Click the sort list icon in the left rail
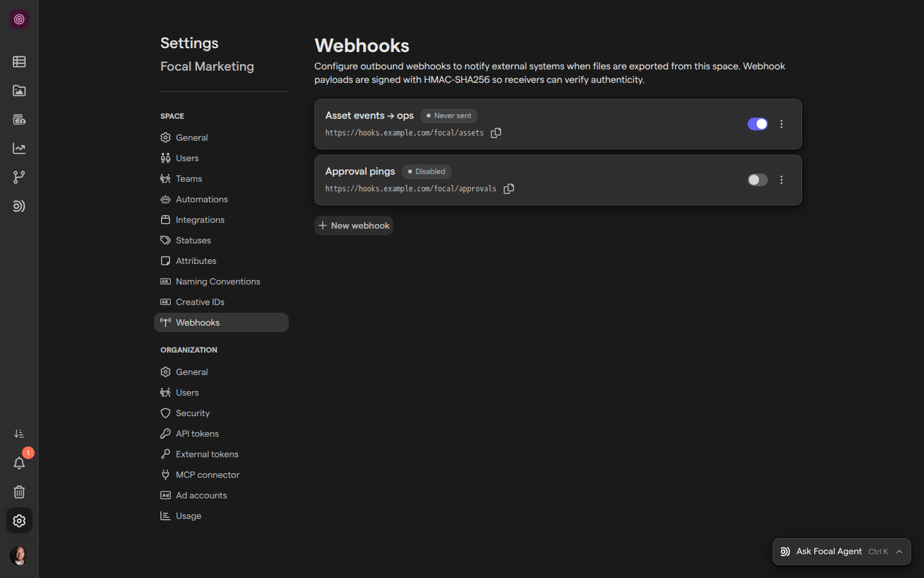 [19, 434]
